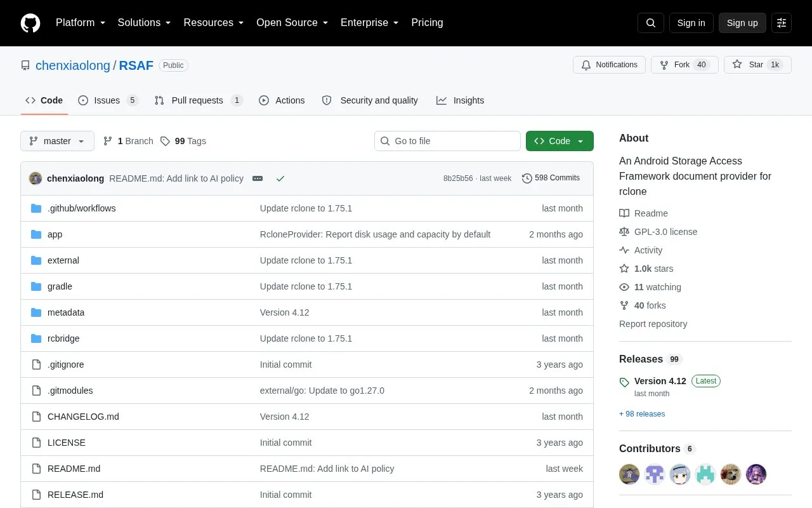Open the Actions tab

coord(282,100)
